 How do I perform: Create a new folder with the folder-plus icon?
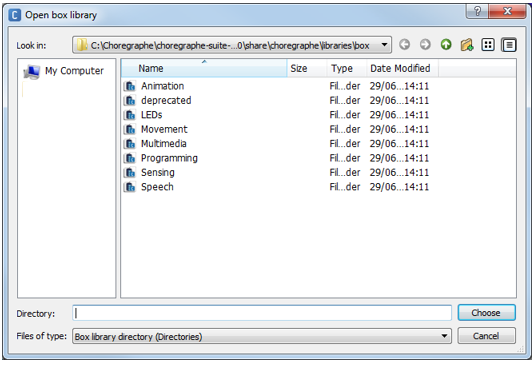[x=467, y=44]
